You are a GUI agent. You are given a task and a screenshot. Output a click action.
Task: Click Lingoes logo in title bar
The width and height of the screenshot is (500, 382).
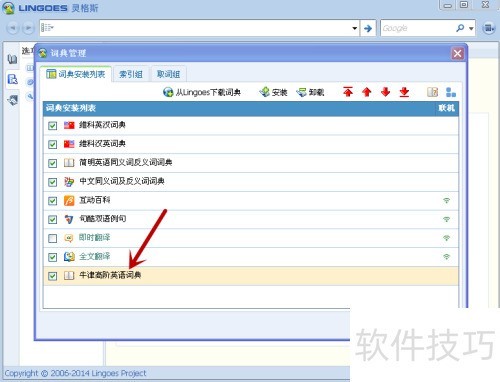[9, 8]
